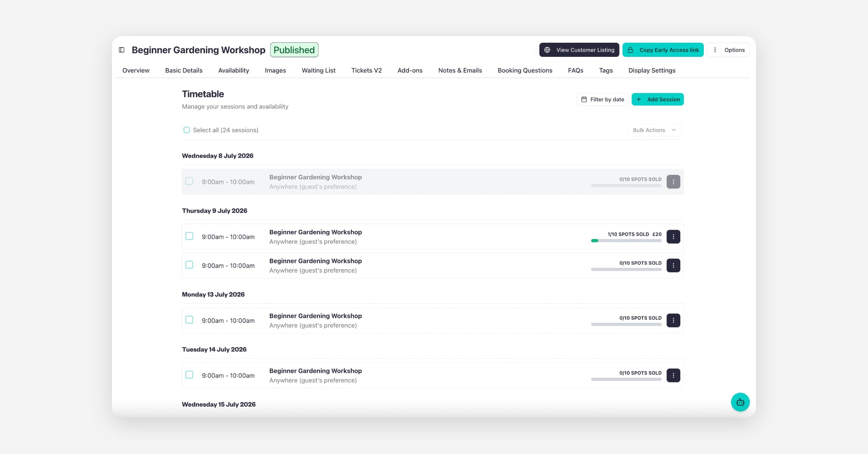Click the Wednesday 15 July 2026 heading
Image resolution: width=868 pixels, height=454 pixels.
[x=218, y=404]
